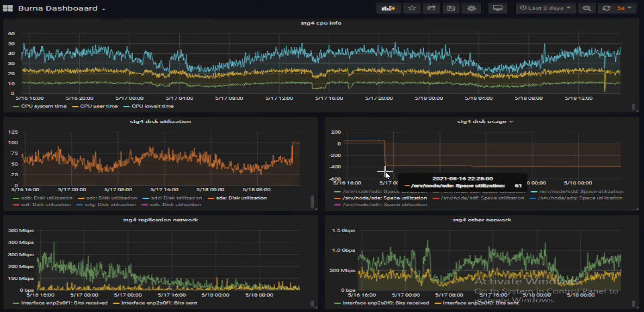This screenshot has height=312, width=644.
Task: Click the stg4 other network panel title
Action: 481,220
